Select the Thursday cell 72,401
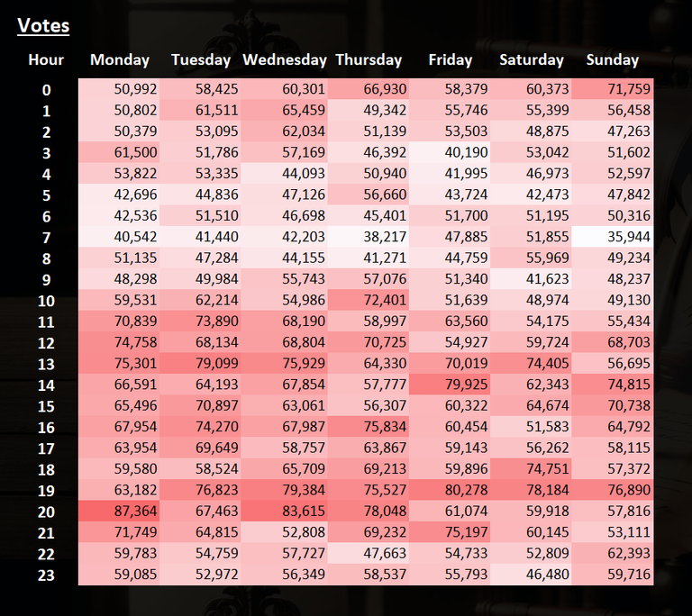The image size is (692, 616). pos(368,300)
